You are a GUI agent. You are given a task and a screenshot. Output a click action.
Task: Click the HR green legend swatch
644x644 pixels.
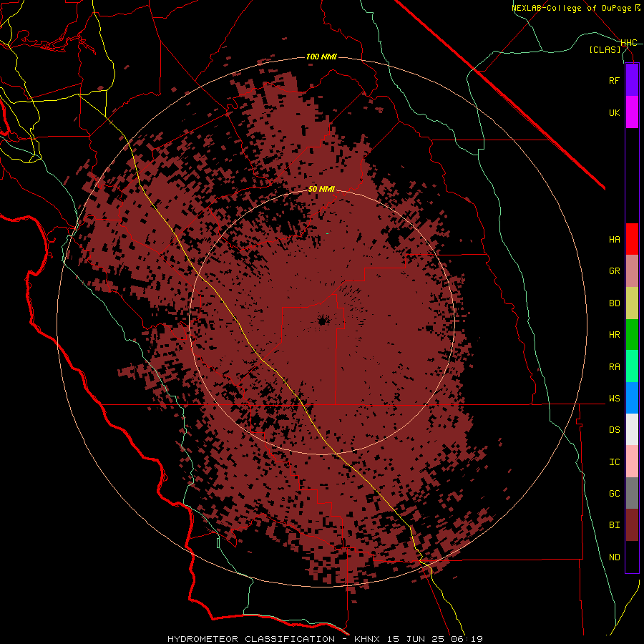click(x=632, y=335)
